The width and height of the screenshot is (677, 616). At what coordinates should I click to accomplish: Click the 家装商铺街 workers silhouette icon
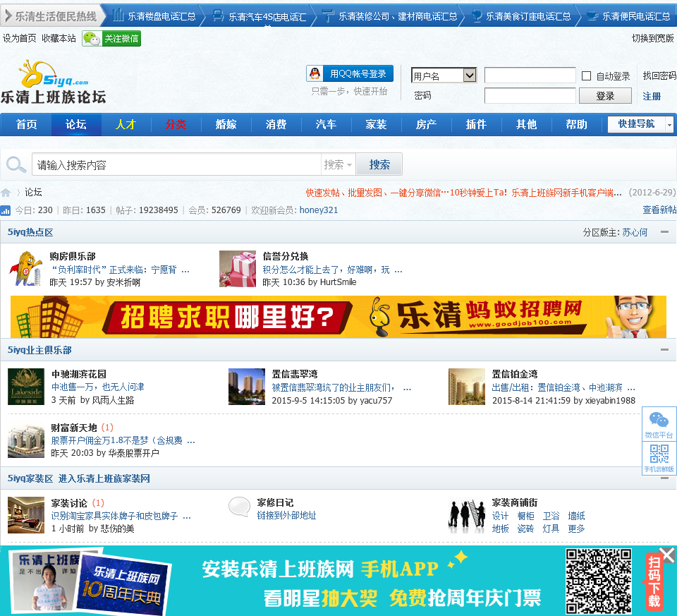(x=467, y=516)
